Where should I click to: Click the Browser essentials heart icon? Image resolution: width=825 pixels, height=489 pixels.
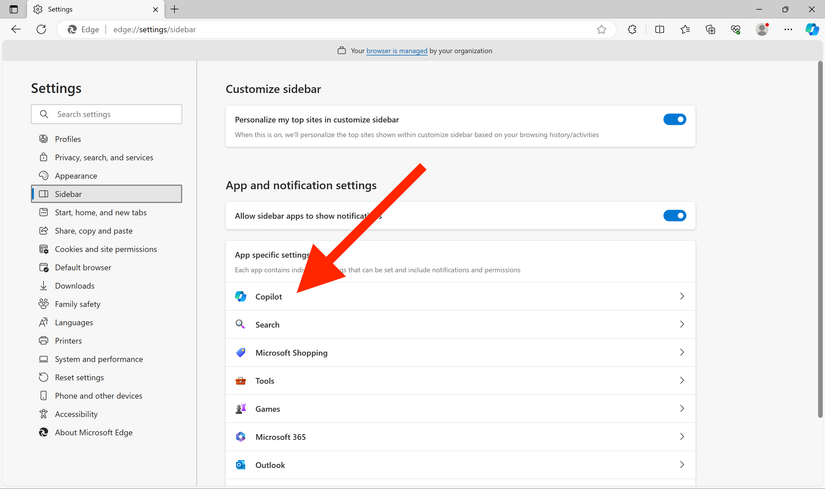[x=736, y=30]
